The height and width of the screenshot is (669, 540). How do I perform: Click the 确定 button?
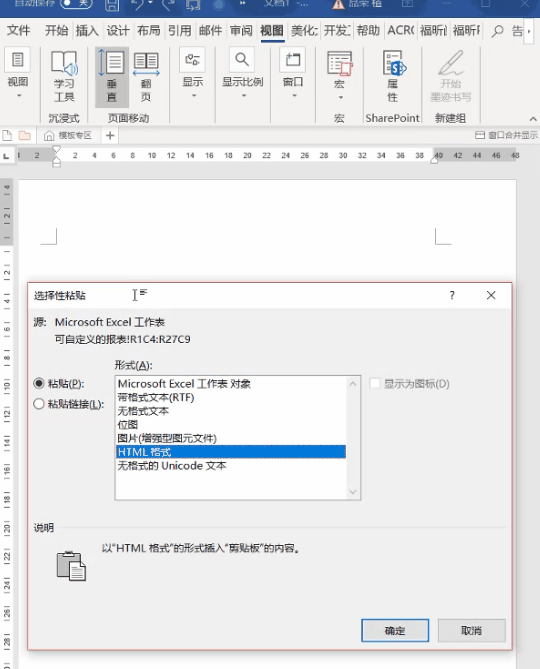point(395,631)
